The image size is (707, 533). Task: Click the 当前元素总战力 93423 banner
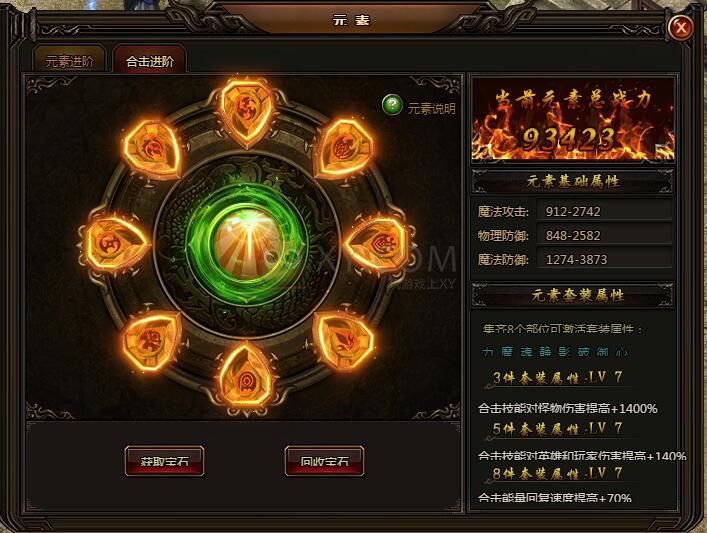[x=573, y=119]
